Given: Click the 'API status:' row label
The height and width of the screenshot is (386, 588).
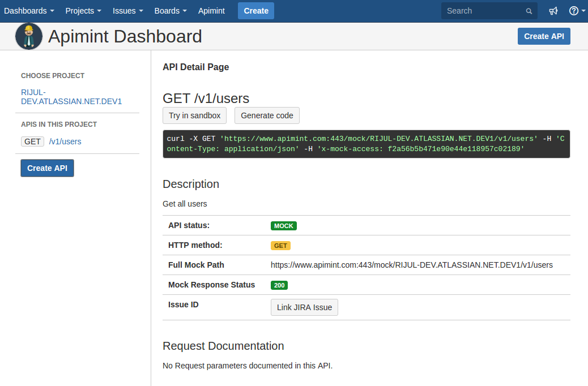Looking at the screenshot, I should click(x=189, y=226).
